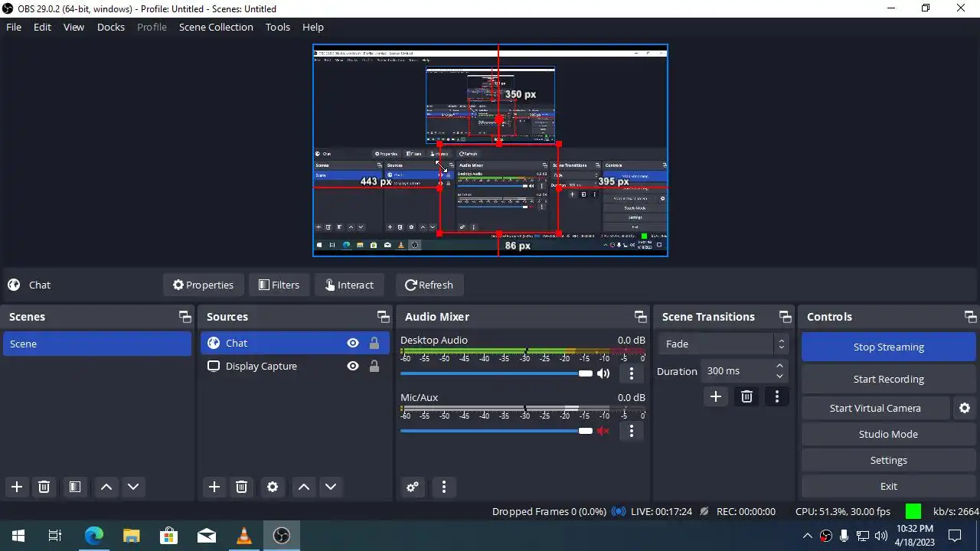
Task: Move source up in the Sources panel
Action: pos(304,487)
